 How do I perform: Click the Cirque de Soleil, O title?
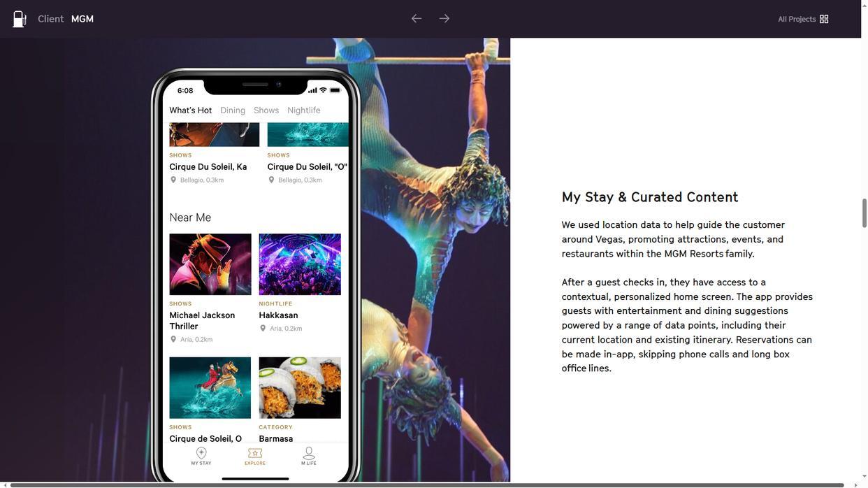click(x=205, y=439)
